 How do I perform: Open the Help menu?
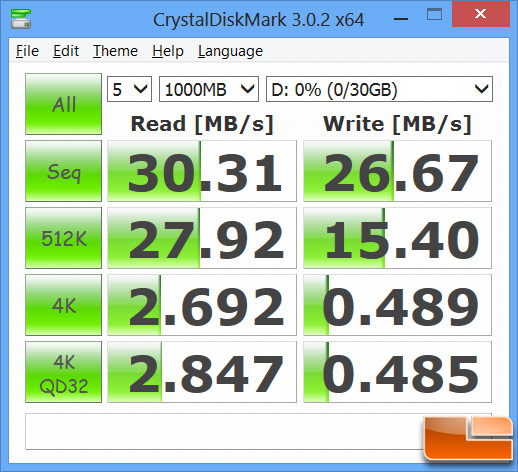click(x=168, y=51)
